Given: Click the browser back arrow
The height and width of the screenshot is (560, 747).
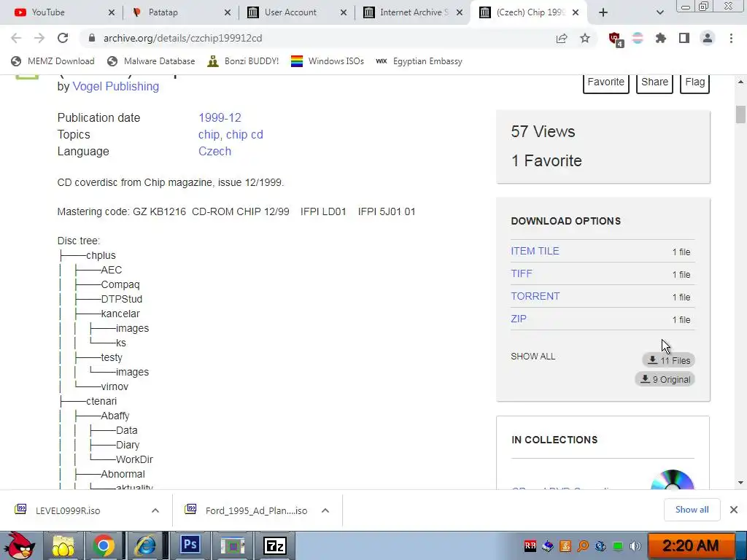Looking at the screenshot, I should 16,38.
